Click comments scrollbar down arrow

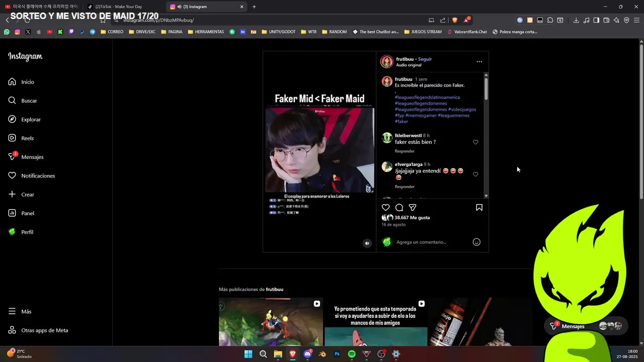pyautogui.click(x=486, y=196)
